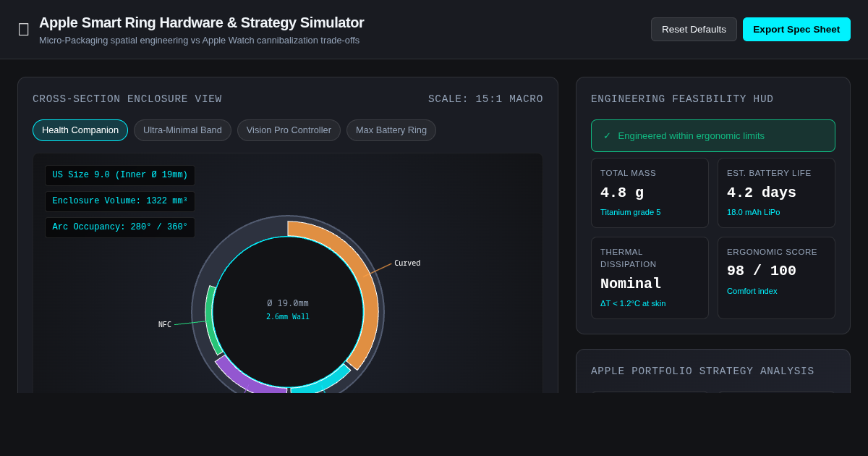Click 'Engineering Feasibility HUD' heading

click(x=682, y=99)
